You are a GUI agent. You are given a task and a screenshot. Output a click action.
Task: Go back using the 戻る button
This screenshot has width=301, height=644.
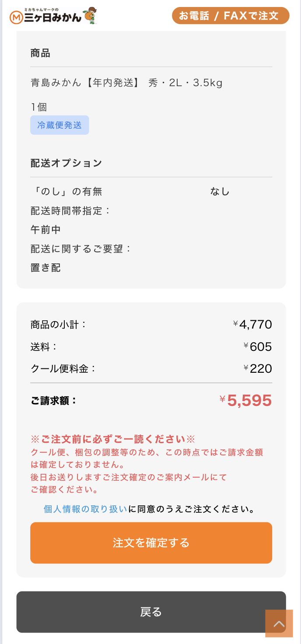(x=151, y=612)
